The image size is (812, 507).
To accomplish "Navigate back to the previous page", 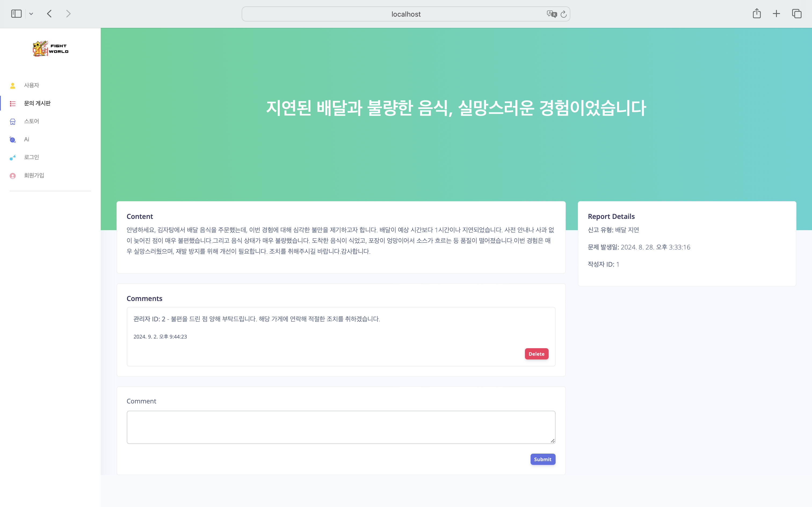I will [50, 14].
